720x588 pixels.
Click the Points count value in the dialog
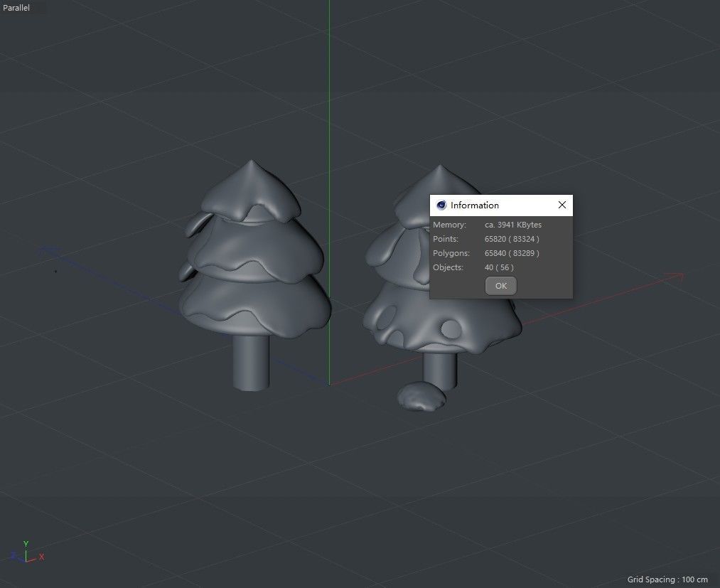pyautogui.click(x=511, y=239)
